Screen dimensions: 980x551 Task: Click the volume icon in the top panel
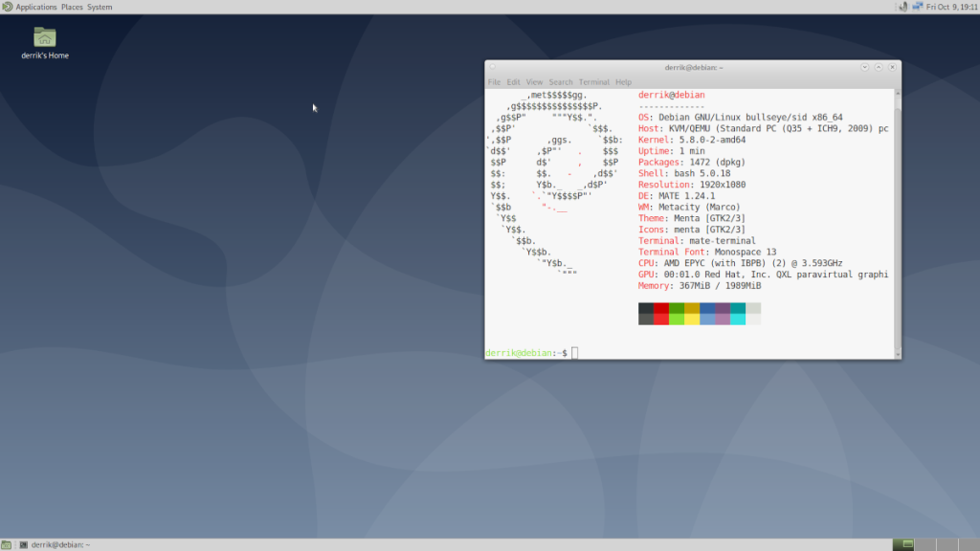902,6
